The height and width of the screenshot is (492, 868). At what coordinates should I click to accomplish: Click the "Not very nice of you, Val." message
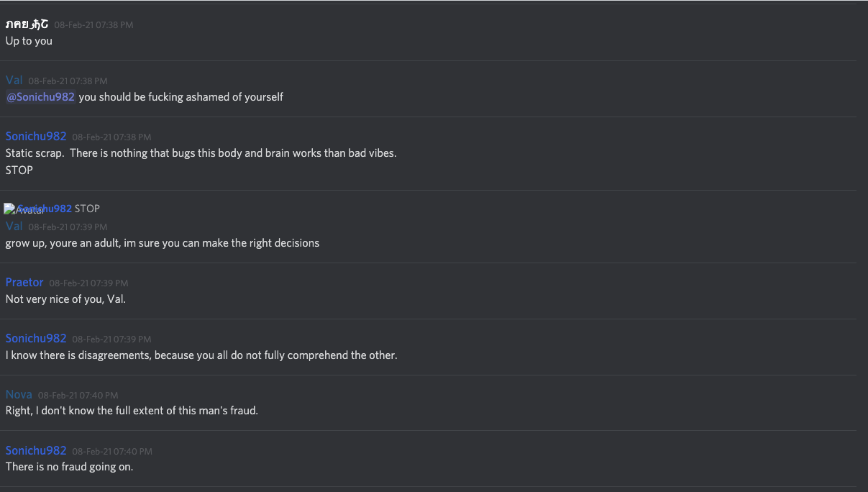[65, 299]
